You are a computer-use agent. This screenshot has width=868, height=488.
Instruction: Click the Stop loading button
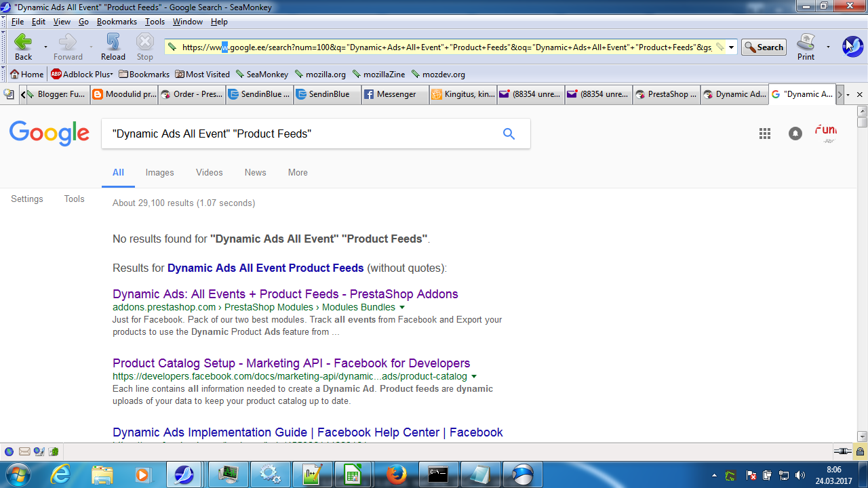[x=145, y=47]
